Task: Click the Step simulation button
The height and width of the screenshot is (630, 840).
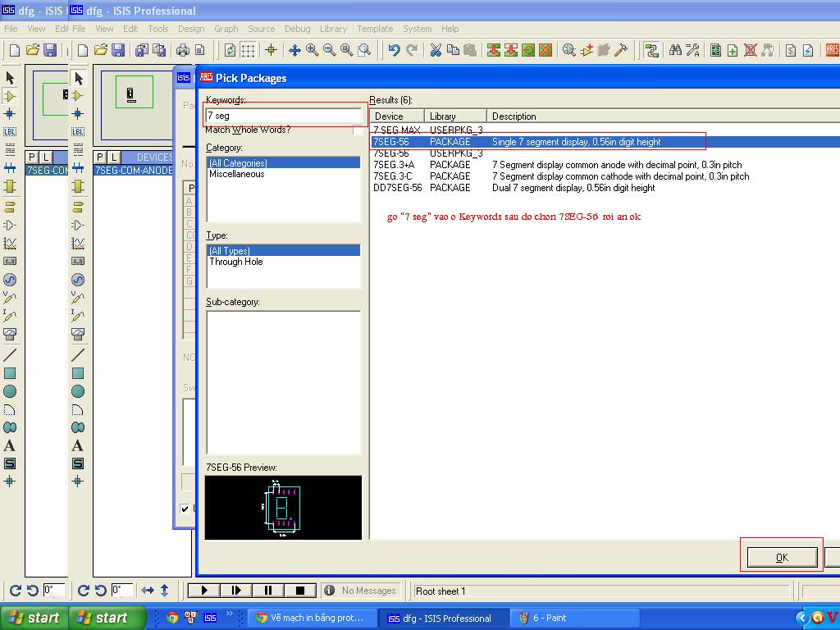Action: (236, 591)
